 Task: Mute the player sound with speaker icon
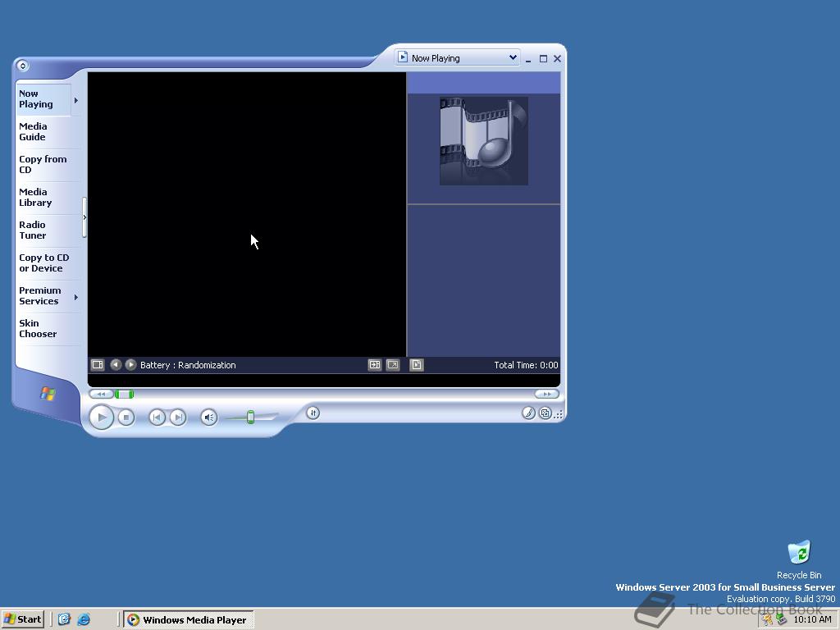click(209, 418)
